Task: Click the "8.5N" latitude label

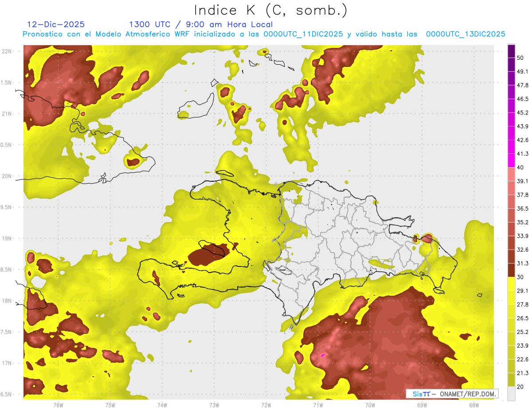Action: [x=7, y=270]
